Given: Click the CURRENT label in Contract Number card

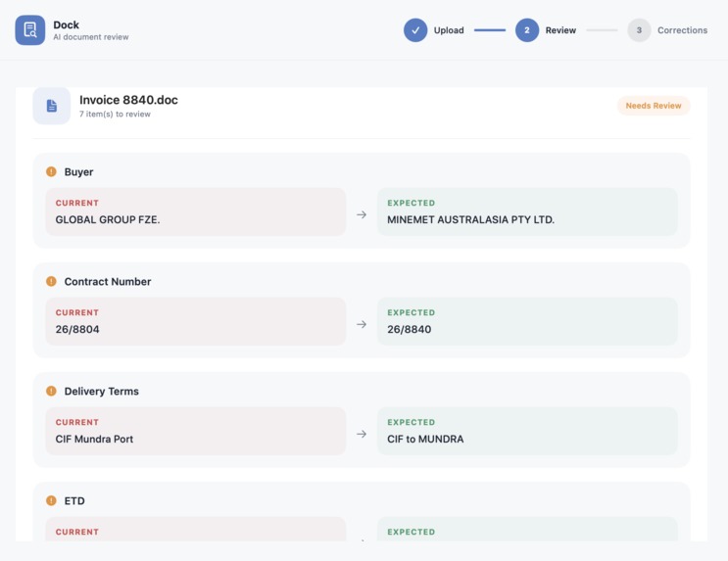Looking at the screenshot, I should [x=77, y=312].
